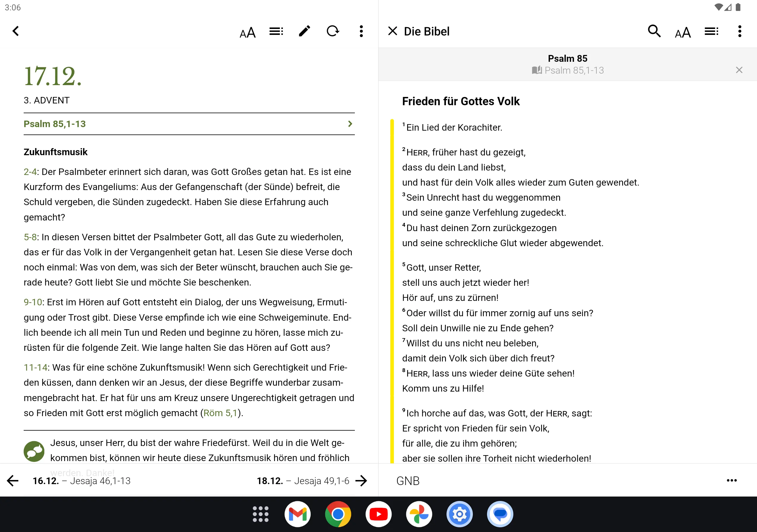Go back using the left chevron icon
This screenshot has width=757, height=532.
click(x=15, y=31)
